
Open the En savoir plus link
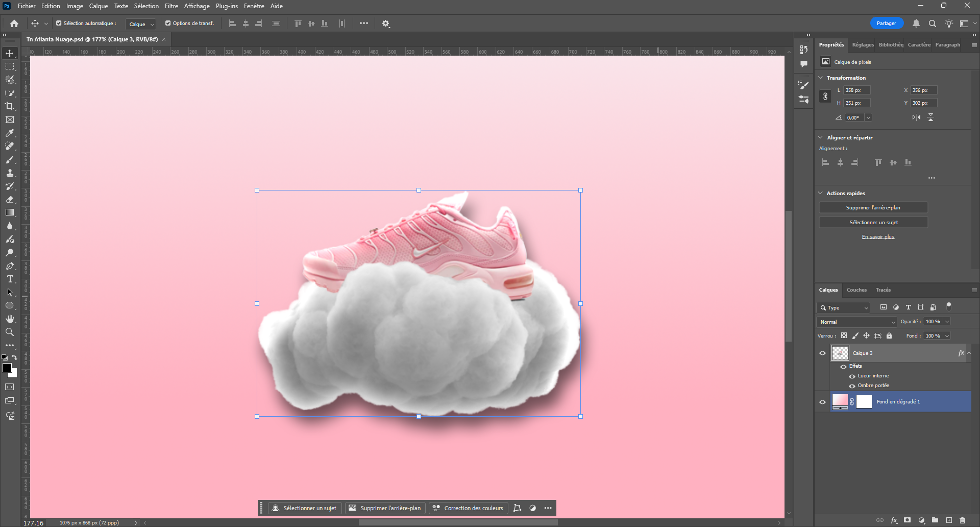click(878, 237)
